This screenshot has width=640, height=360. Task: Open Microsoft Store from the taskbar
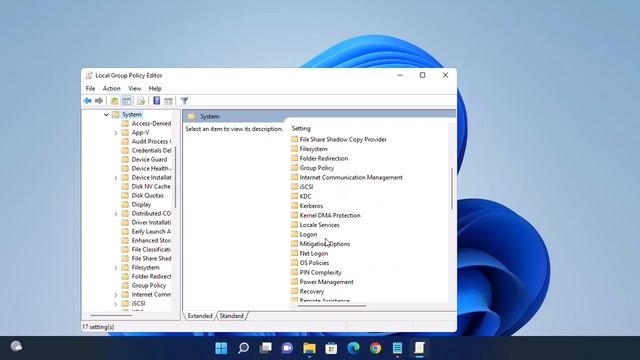coord(331,348)
